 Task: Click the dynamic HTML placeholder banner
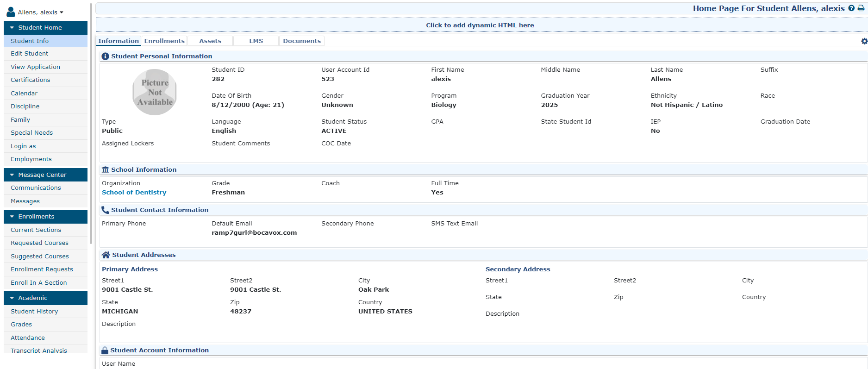point(480,25)
